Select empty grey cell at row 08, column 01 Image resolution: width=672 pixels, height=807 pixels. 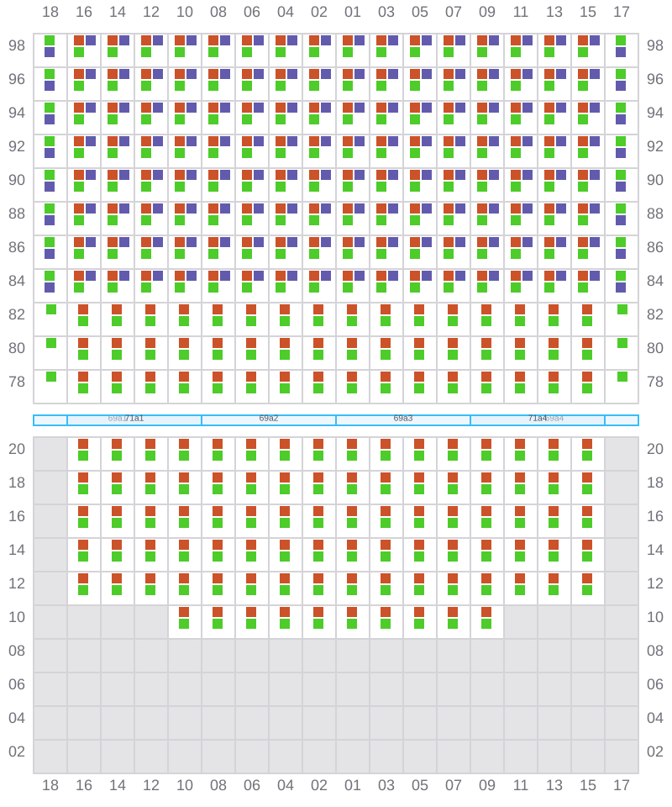click(x=353, y=656)
